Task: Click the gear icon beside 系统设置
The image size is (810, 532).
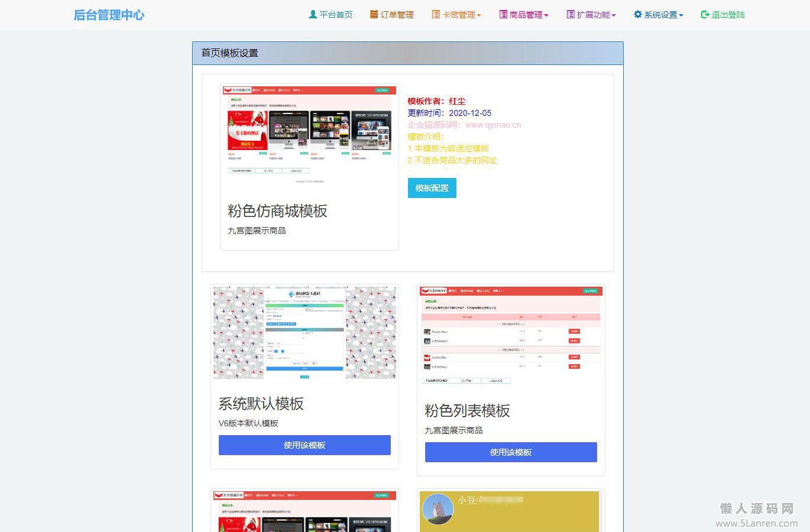Action: [638, 15]
